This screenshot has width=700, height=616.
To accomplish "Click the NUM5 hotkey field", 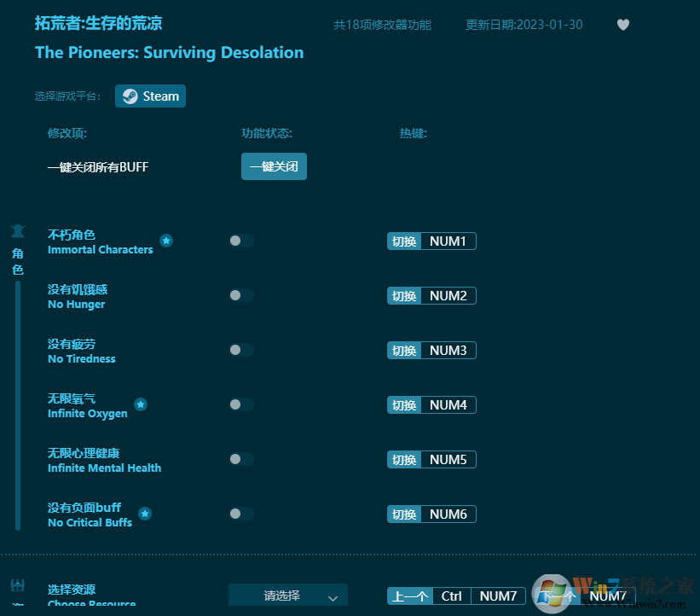I will [448, 460].
